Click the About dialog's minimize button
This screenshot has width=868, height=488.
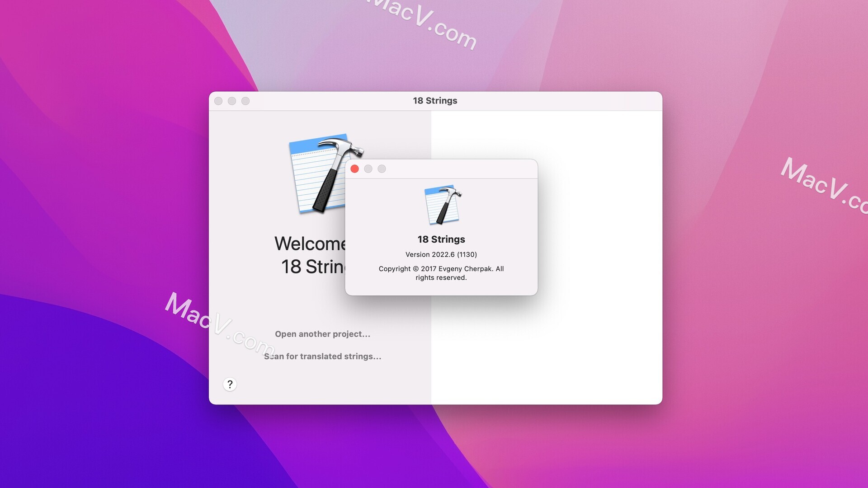tap(368, 169)
